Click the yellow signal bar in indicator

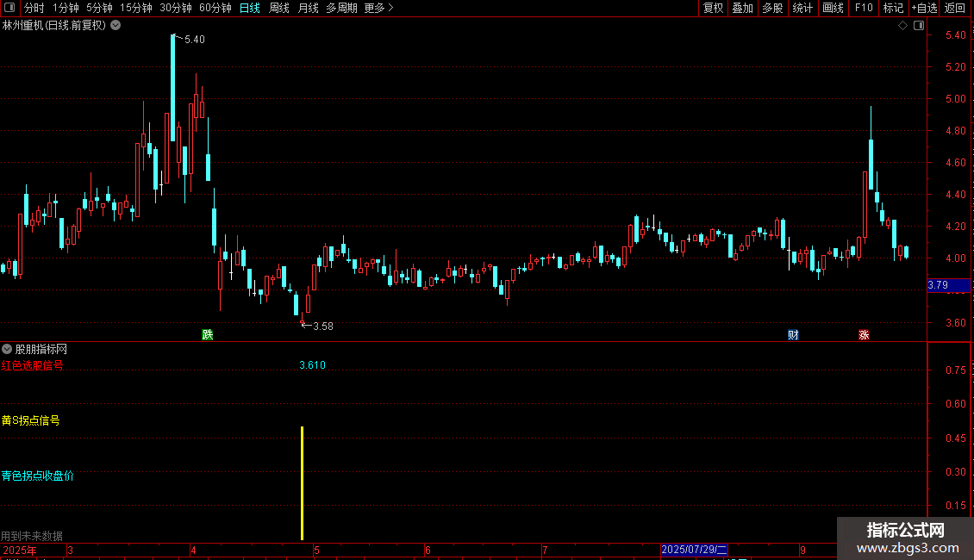(302, 483)
